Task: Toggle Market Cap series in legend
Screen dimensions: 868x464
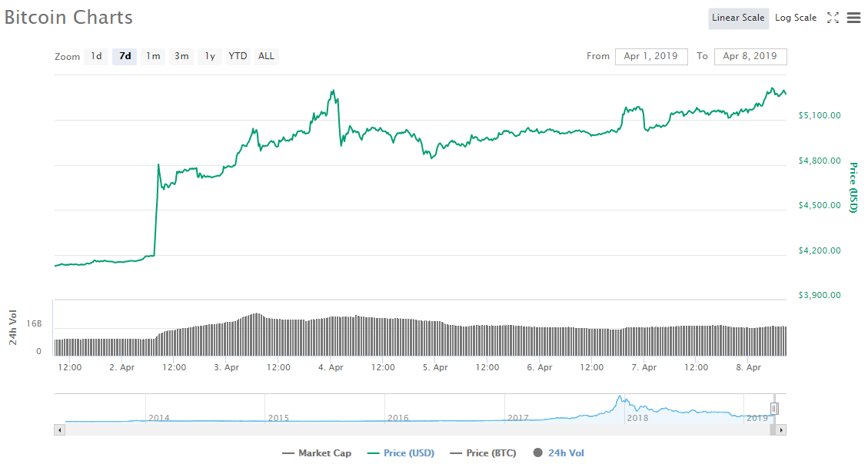Action: pos(317,453)
